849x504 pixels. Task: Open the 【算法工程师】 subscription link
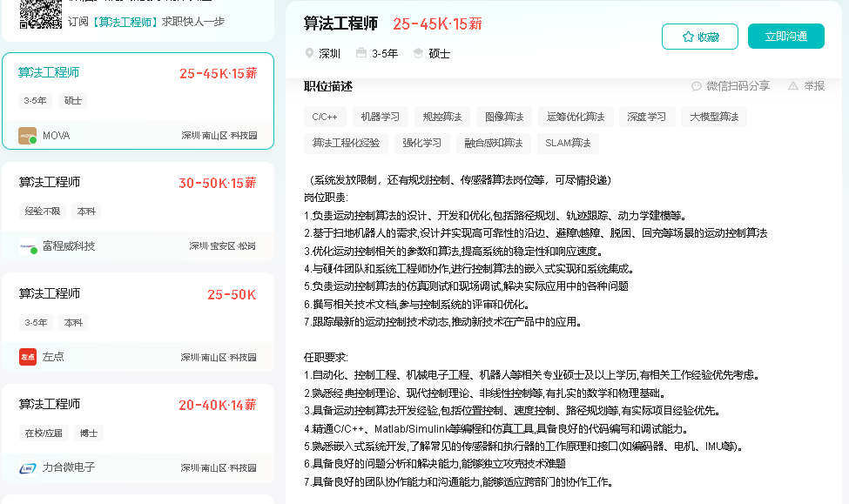pos(125,22)
